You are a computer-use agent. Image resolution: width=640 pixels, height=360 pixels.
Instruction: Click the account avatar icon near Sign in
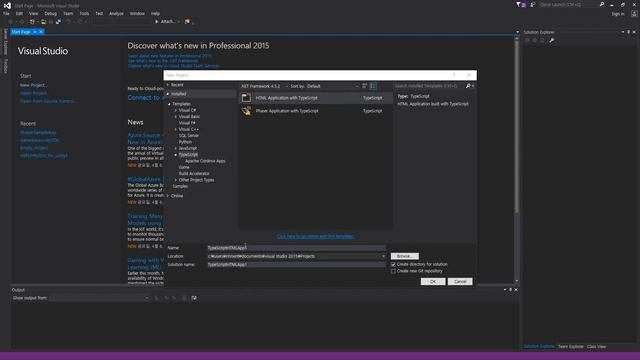click(634, 14)
